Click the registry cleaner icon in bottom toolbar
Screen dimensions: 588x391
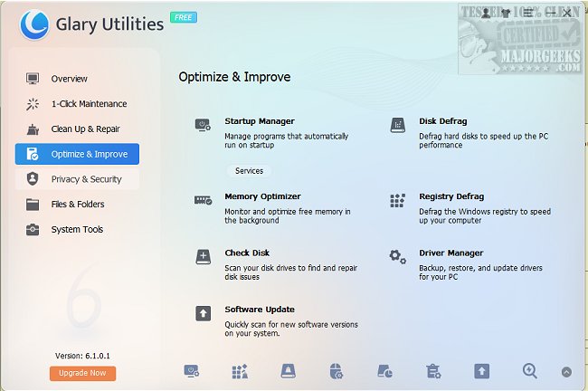tap(240, 371)
